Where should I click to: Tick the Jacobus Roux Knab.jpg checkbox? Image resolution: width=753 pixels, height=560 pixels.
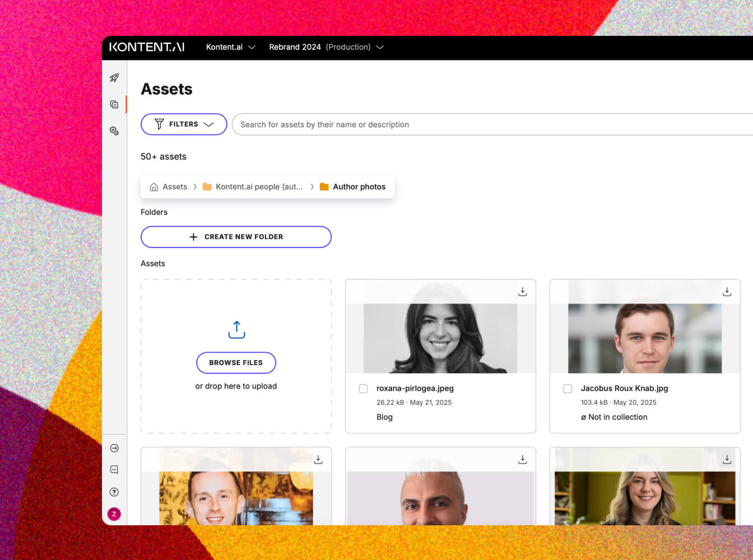point(568,389)
